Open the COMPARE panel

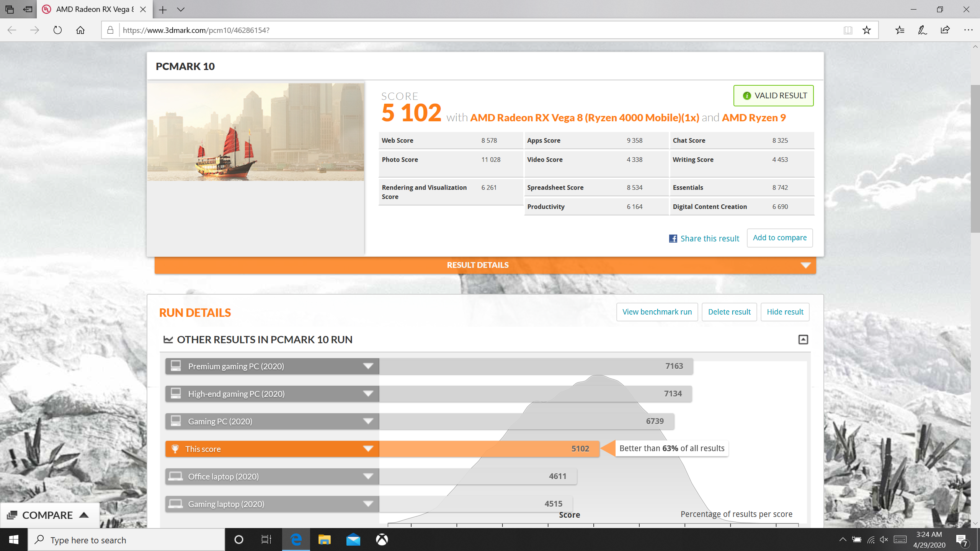click(50, 515)
